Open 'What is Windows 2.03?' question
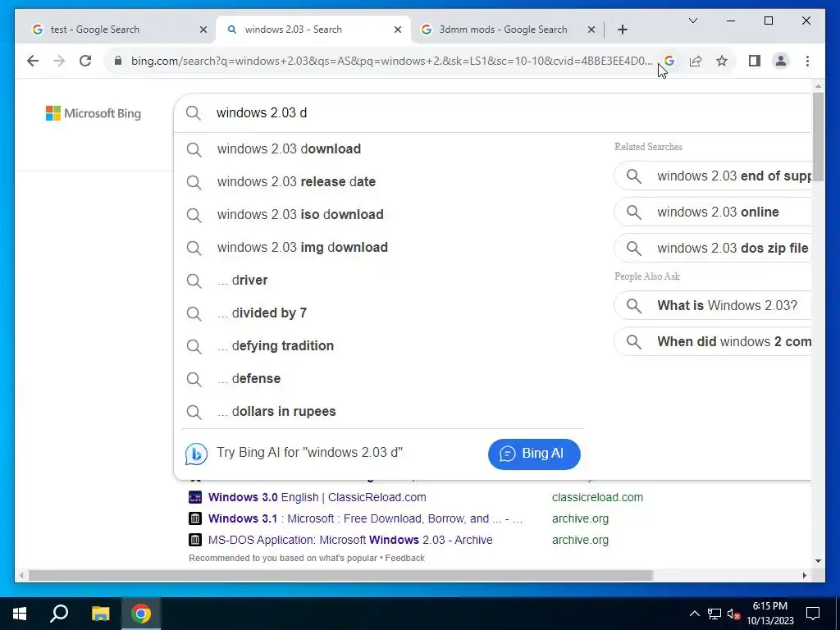This screenshot has height=630, width=840. [713, 305]
